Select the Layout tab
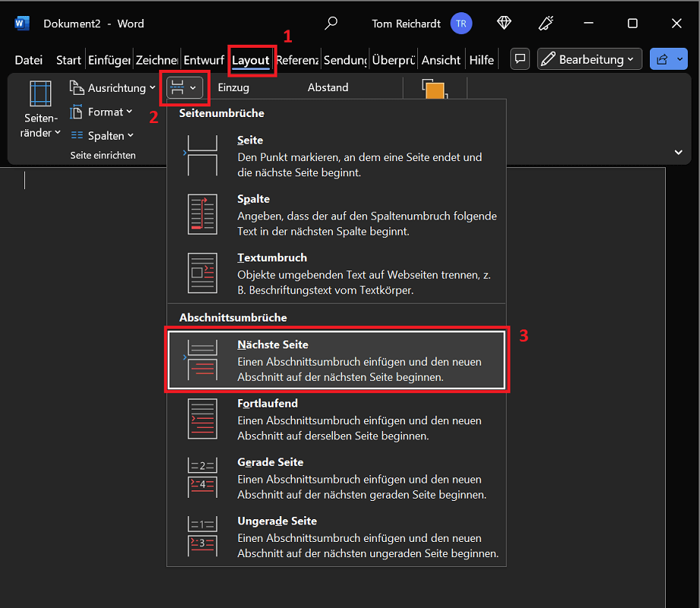700x608 pixels. click(x=251, y=60)
